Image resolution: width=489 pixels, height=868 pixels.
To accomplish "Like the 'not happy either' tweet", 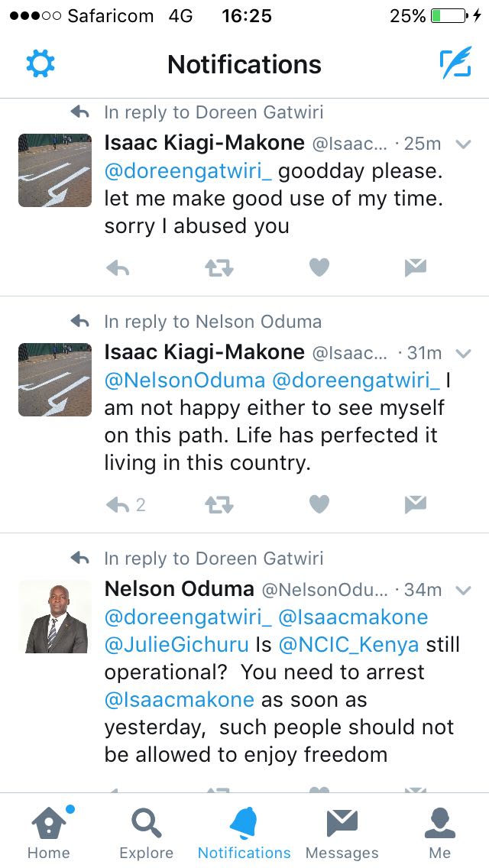I will [x=319, y=504].
